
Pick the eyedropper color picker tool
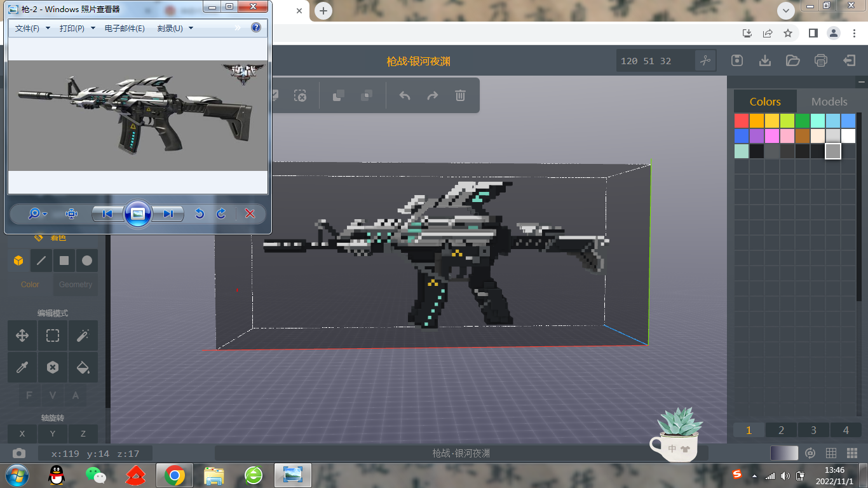22,367
